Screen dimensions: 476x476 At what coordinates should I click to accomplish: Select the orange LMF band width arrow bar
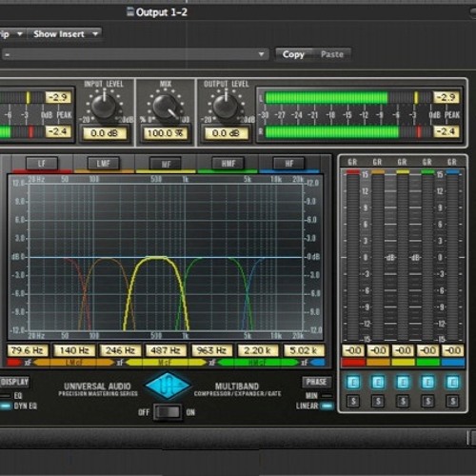coord(73,362)
